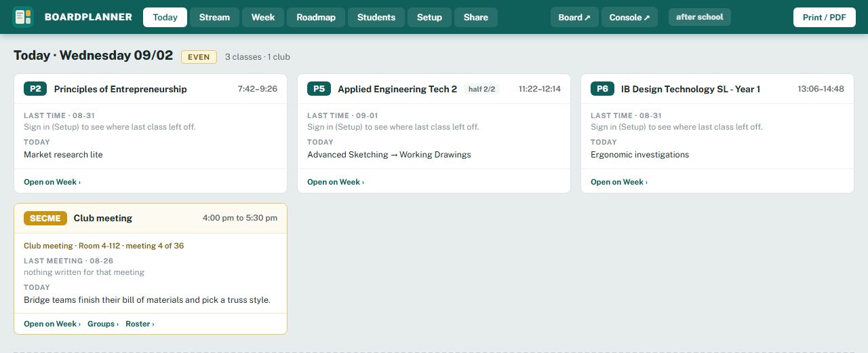868x353 pixels.
Task: Open the Roadmap tab
Action: coord(316,17)
